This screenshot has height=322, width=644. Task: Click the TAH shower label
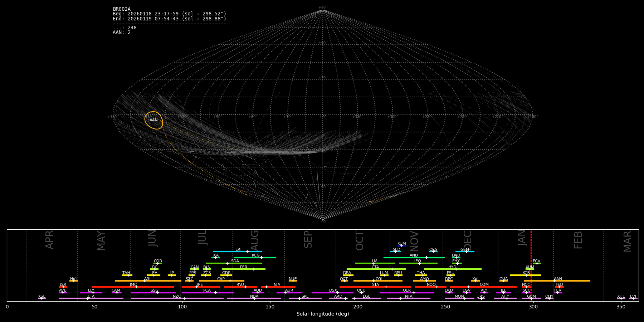coord(126,273)
